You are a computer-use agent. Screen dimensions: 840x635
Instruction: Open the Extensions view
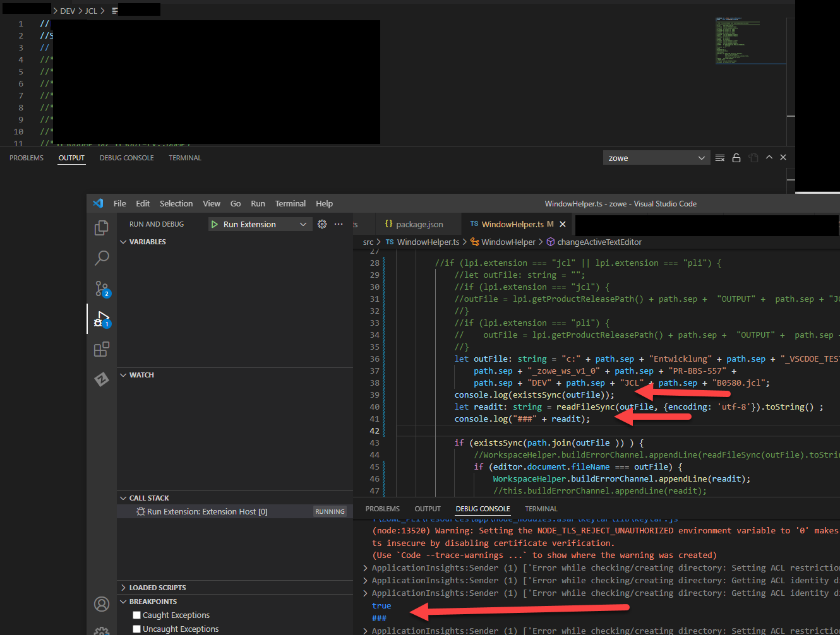(101, 348)
